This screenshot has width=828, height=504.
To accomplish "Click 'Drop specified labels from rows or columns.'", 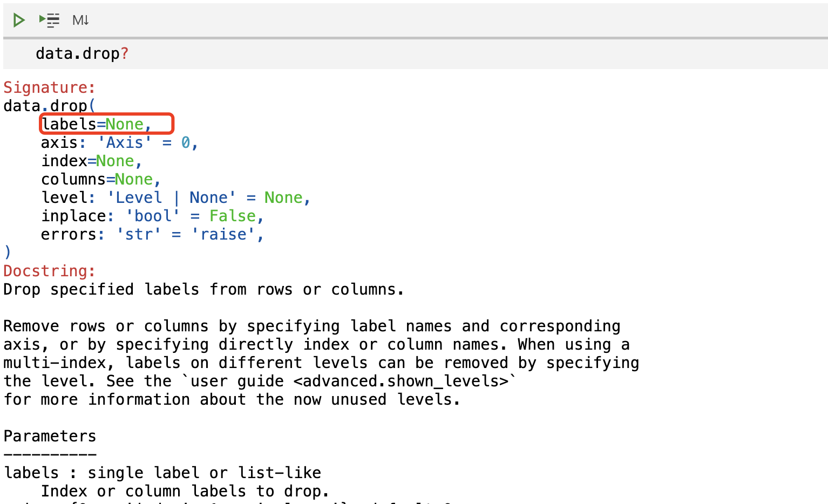I will point(203,289).
